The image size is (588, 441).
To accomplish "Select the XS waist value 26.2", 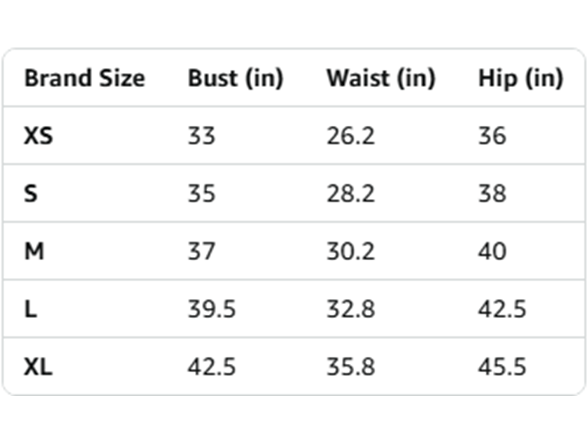I will point(351,136).
